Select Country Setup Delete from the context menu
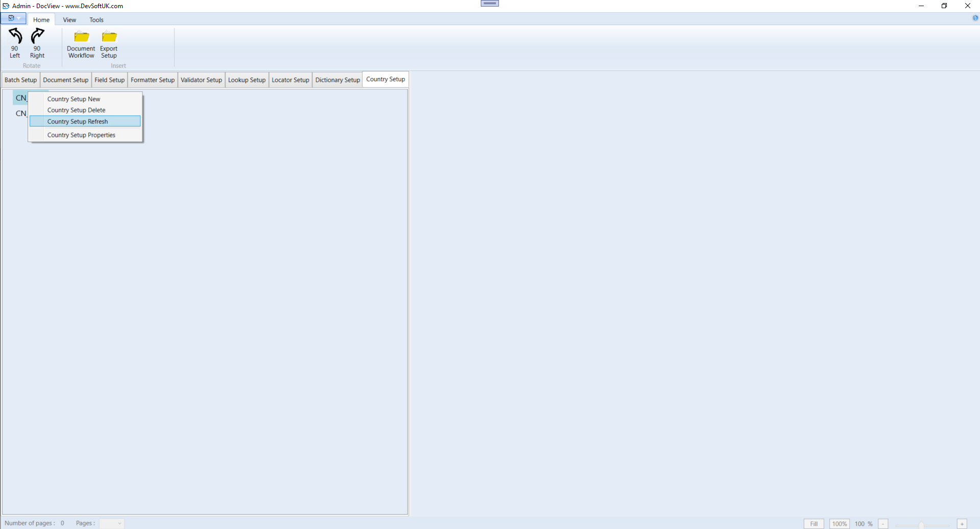Viewport: 980px width, 529px height. (x=76, y=110)
